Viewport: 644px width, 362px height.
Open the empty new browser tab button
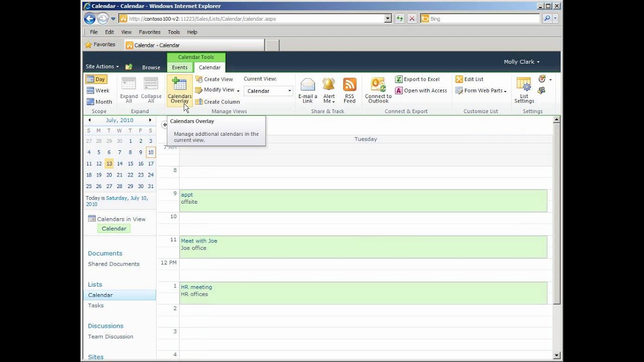(x=272, y=45)
